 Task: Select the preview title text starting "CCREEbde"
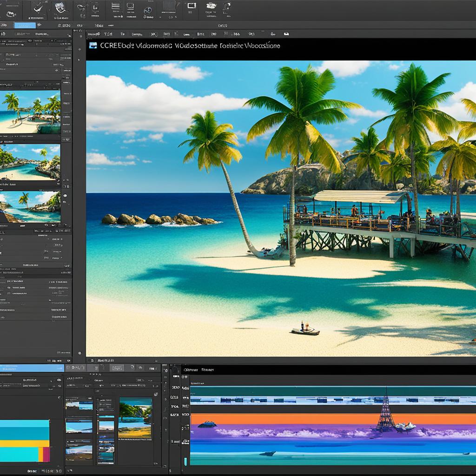pyautogui.click(x=190, y=46)
